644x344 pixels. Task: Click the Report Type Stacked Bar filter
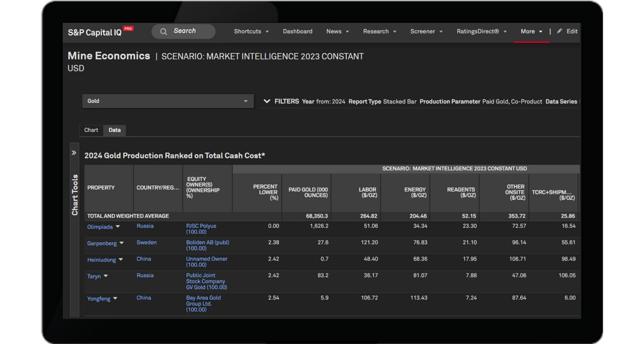pos(382,101)
